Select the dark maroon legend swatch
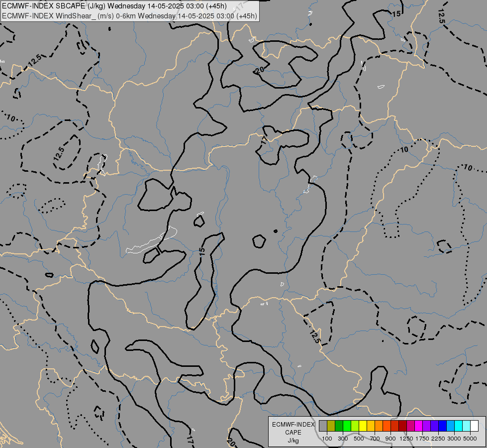 click(403, 426)
